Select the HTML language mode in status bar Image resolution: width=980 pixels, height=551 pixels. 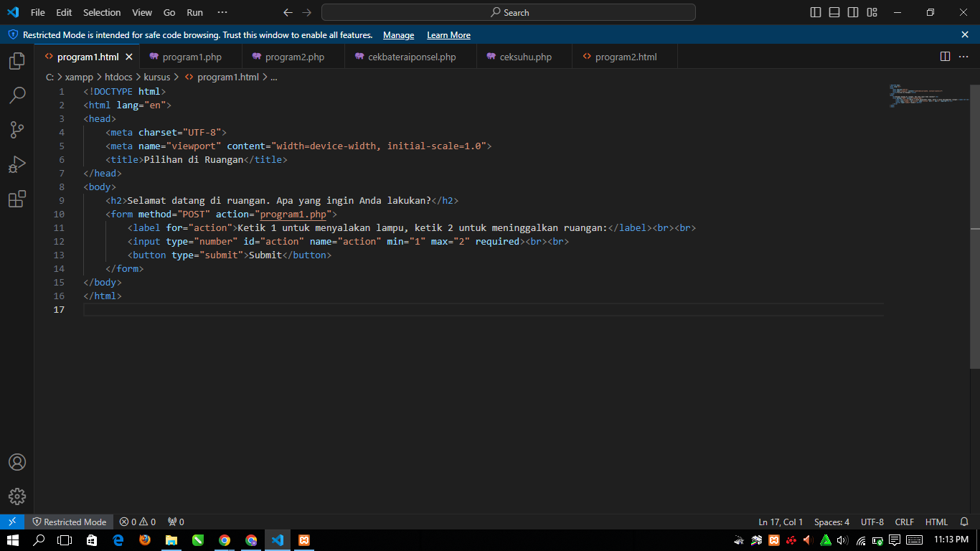pyautogui.click(x=936, y=522)
